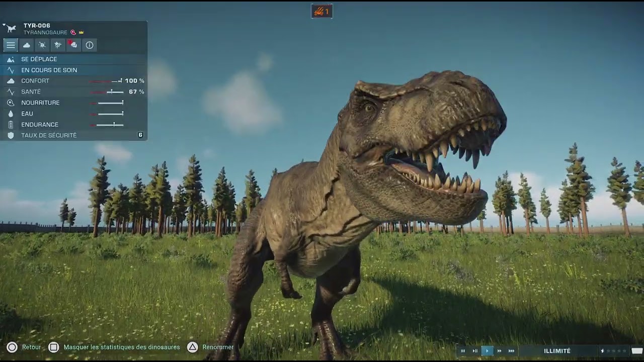Click the yellow crown alpha icon
644x362 pixels.
(x=81, y=33)
